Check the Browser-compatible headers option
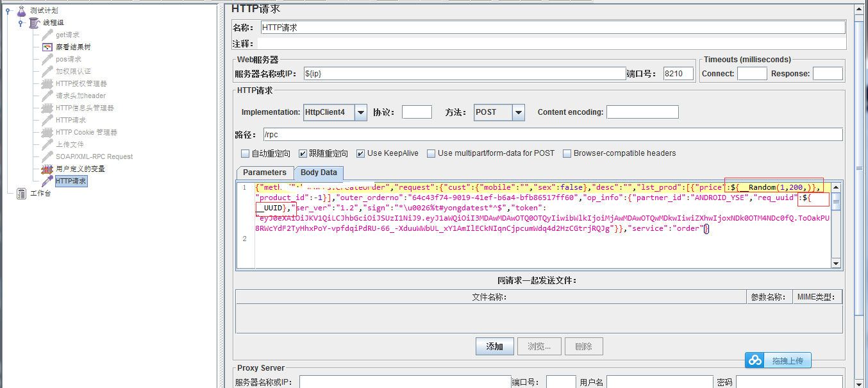Image resolution: width=868 pixels, height=388 pixels. [x=567, y=153]
